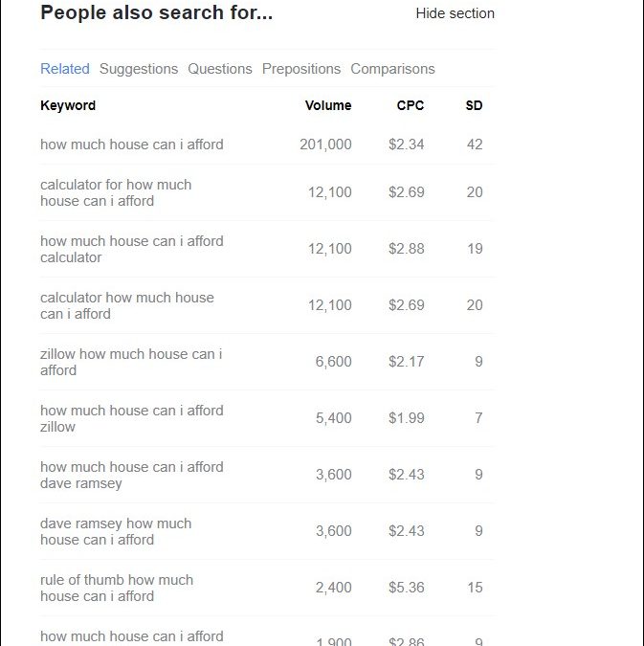Click the Hide section link

[455, 13]
